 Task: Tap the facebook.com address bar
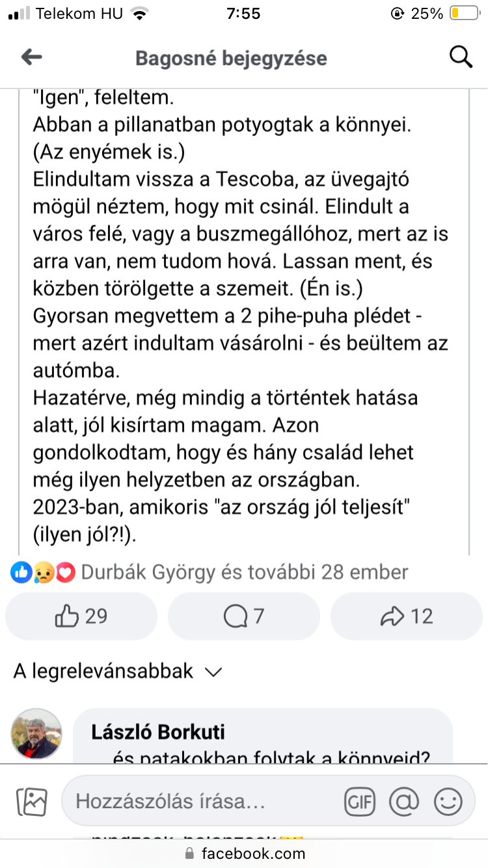[x=244, y=854]
